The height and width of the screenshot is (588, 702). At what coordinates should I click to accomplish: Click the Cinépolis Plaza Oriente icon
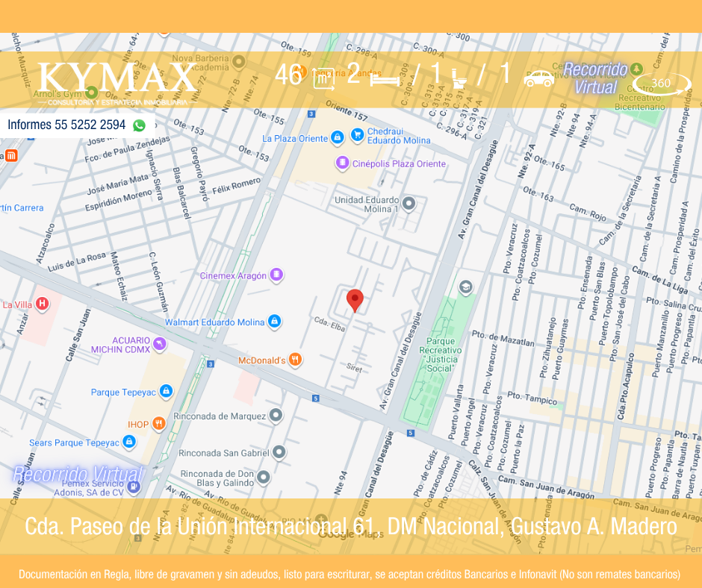342,163
